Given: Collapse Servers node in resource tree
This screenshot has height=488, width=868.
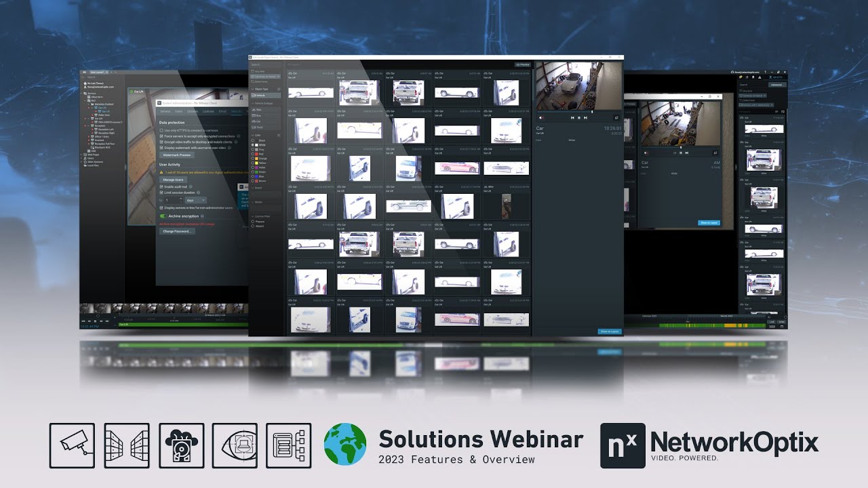Looking at the screenshot, I should click(x=81, y=94).
